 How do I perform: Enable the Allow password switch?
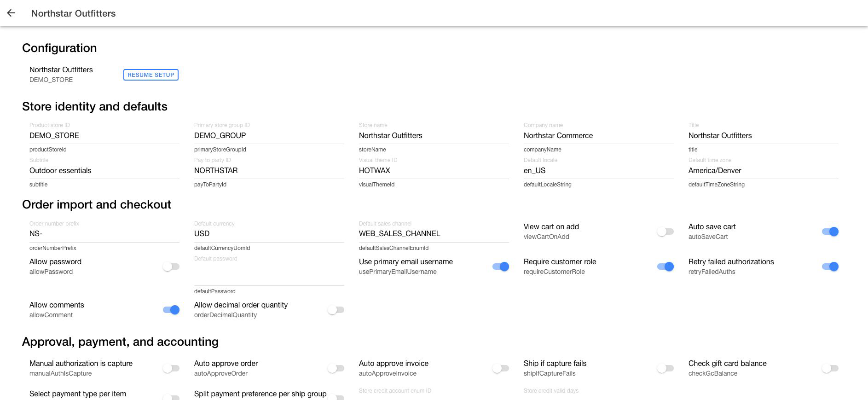171,267
